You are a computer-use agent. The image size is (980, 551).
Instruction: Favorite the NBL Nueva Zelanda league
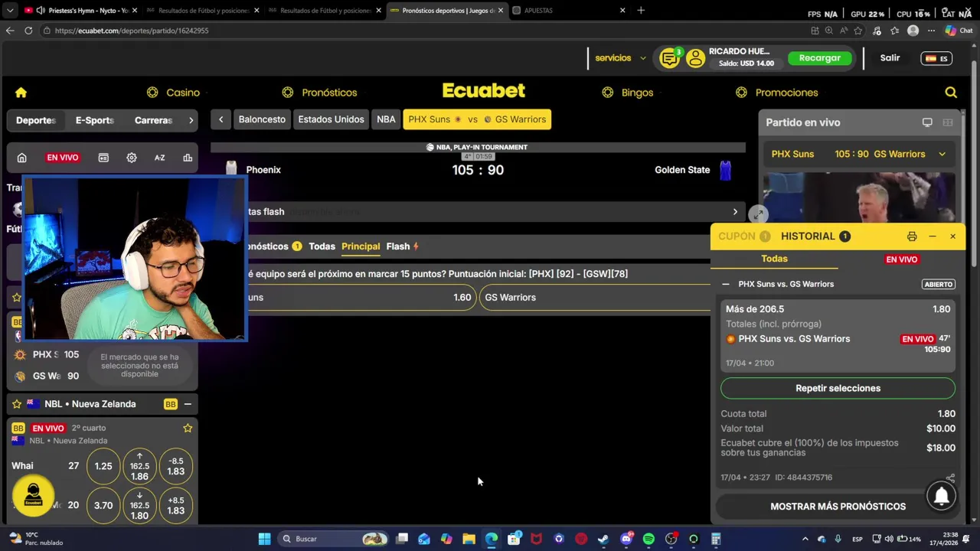17,404
